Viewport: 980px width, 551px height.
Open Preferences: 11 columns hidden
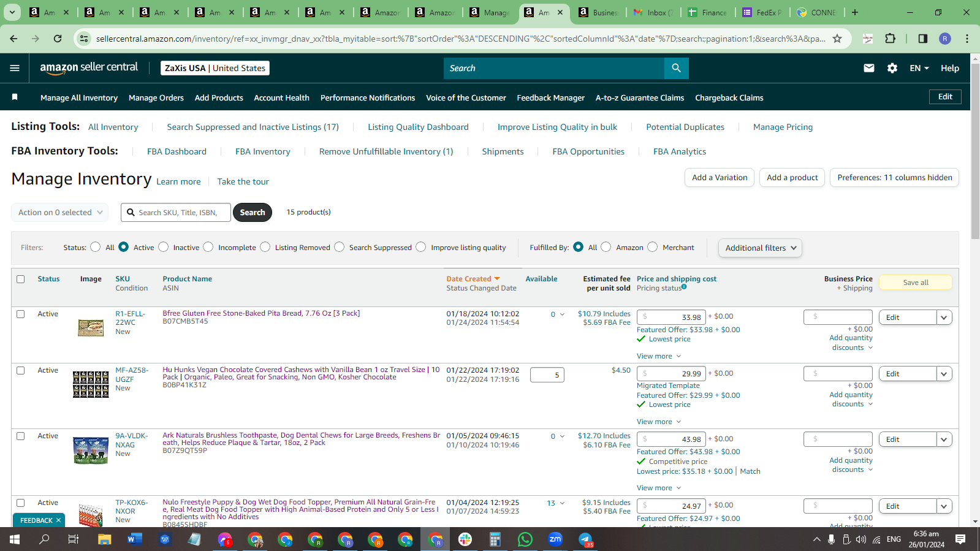pyautogui.click(x=894, y=178)
